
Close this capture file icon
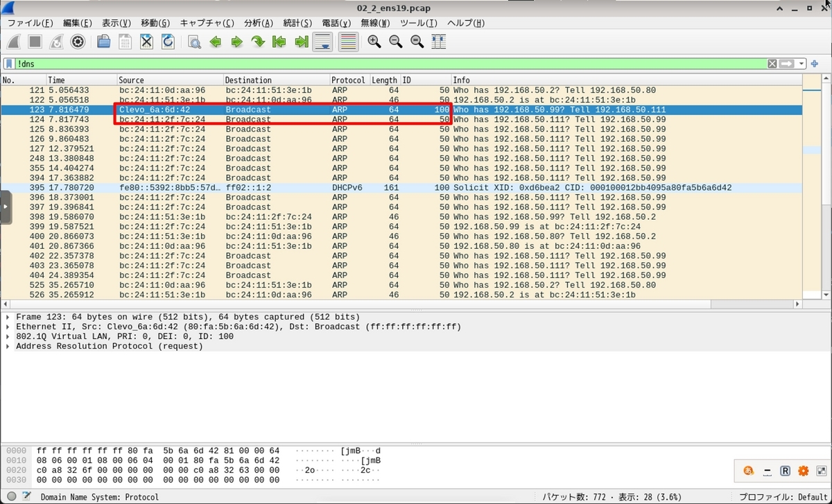(x=146, y=42)
